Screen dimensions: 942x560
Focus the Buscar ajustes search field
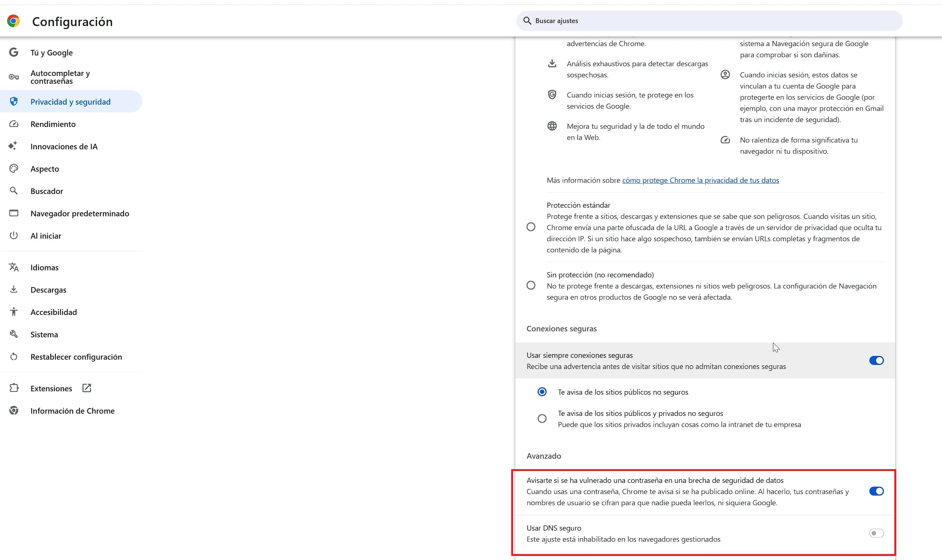tap(709, 21)
